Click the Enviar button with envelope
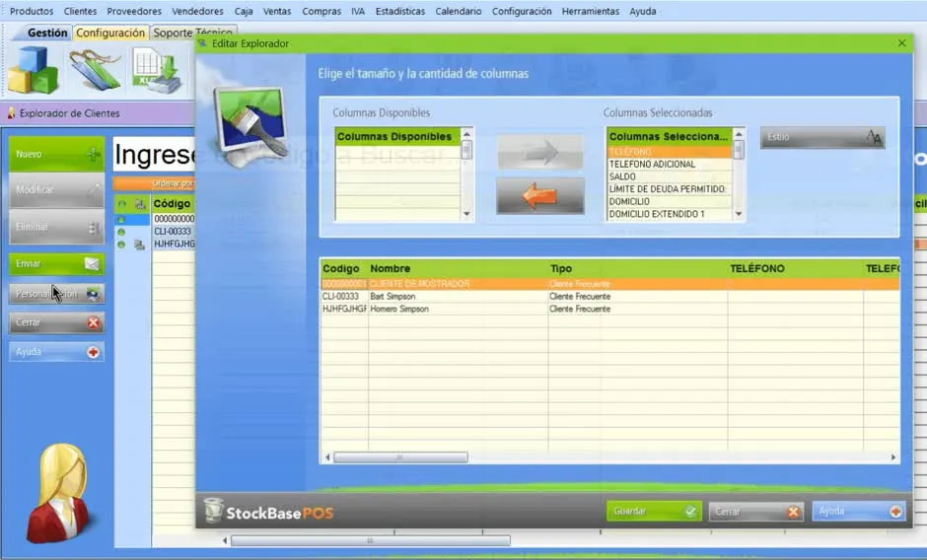The height and width of the screenshot is (560, 927). (x=57, y=264)
